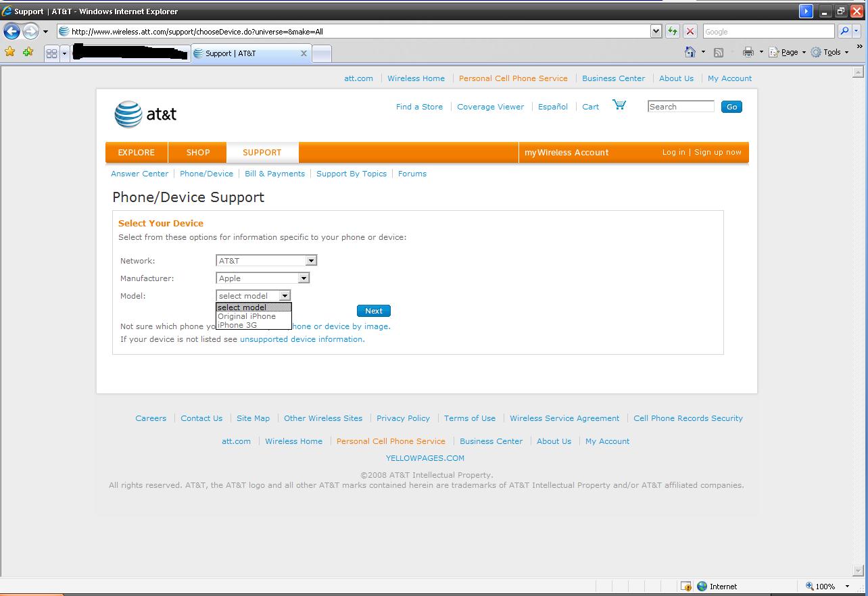Open the Forums sub-menu item
Viewport: 868px width, 596px height.
coord(412,174)
